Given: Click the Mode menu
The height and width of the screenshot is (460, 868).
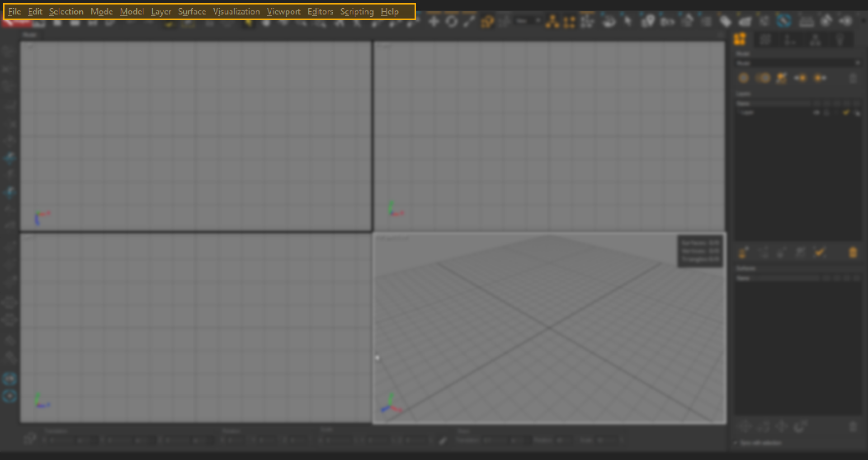Looking at the screenshot, I should [101, 12].
